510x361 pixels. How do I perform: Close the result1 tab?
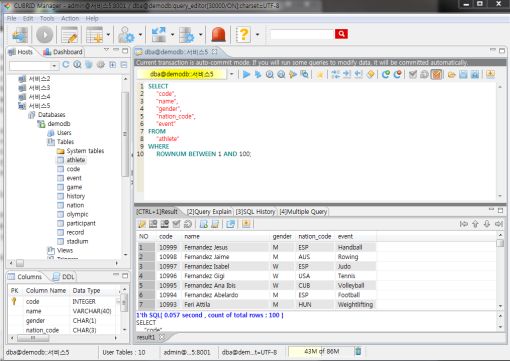(x=162, y=337)
